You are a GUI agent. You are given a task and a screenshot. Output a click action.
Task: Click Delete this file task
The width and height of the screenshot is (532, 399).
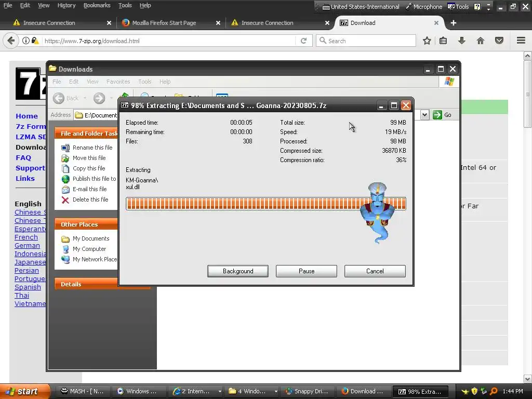[x=90, y=199]
